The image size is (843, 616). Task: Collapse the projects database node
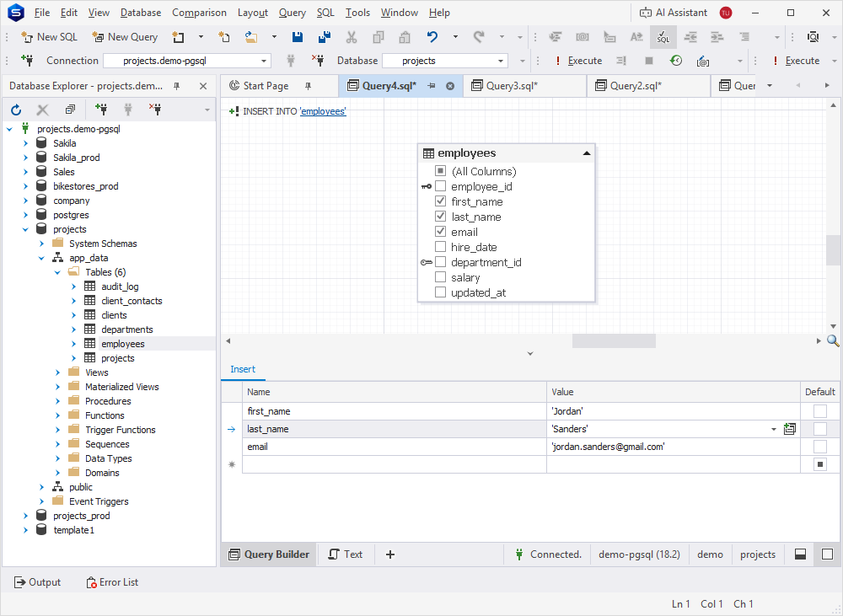25,229
